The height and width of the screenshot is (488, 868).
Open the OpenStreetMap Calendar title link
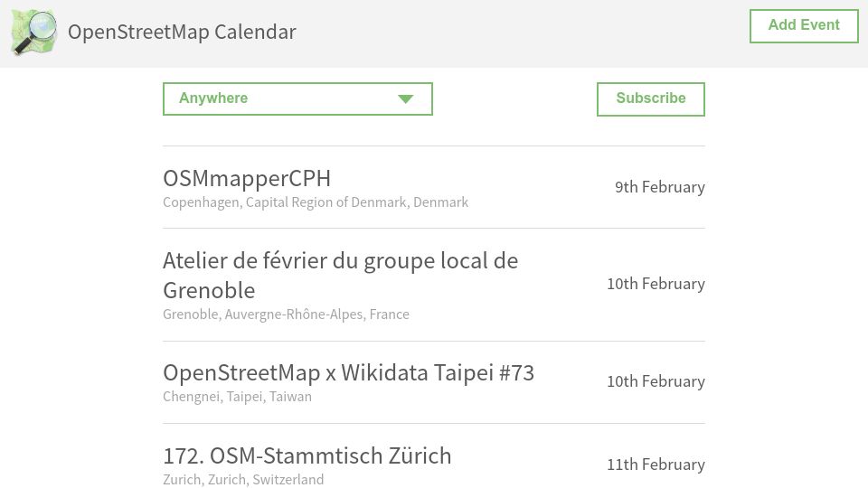[x=182, y=33]
